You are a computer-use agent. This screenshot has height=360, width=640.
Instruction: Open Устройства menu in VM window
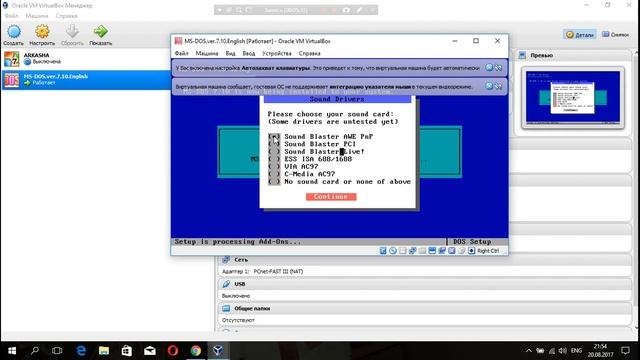[277, 53]
